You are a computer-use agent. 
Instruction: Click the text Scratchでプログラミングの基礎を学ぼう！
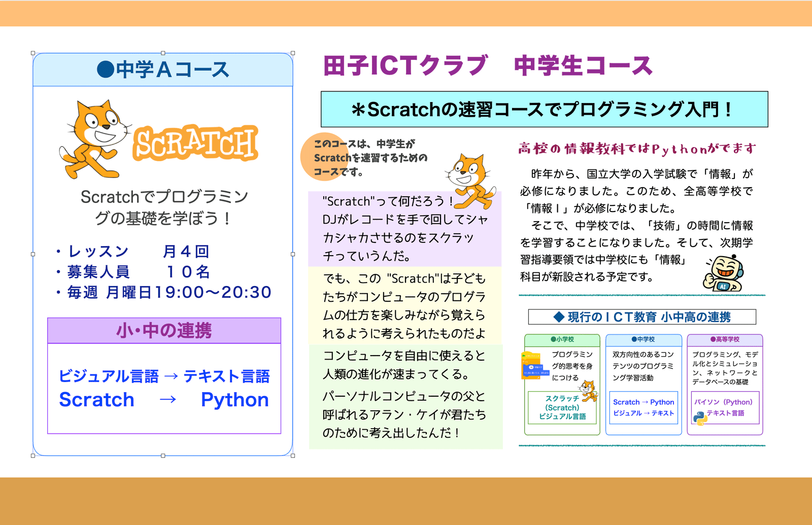coord(164,207)
